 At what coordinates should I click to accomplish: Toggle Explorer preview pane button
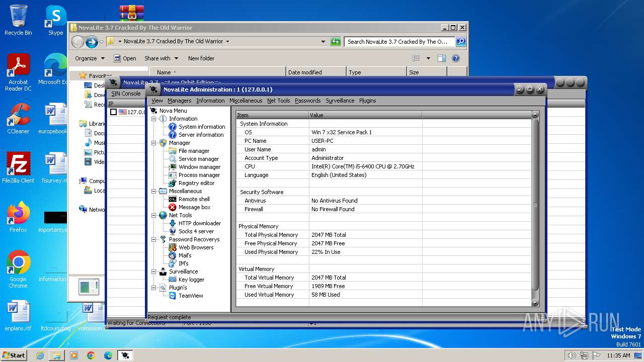point(441,58)
